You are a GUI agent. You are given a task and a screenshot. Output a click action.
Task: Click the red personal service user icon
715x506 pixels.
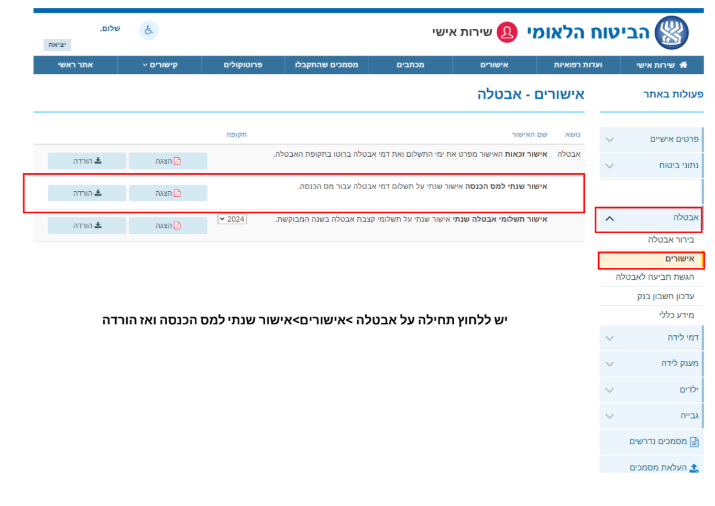[507, 32]
